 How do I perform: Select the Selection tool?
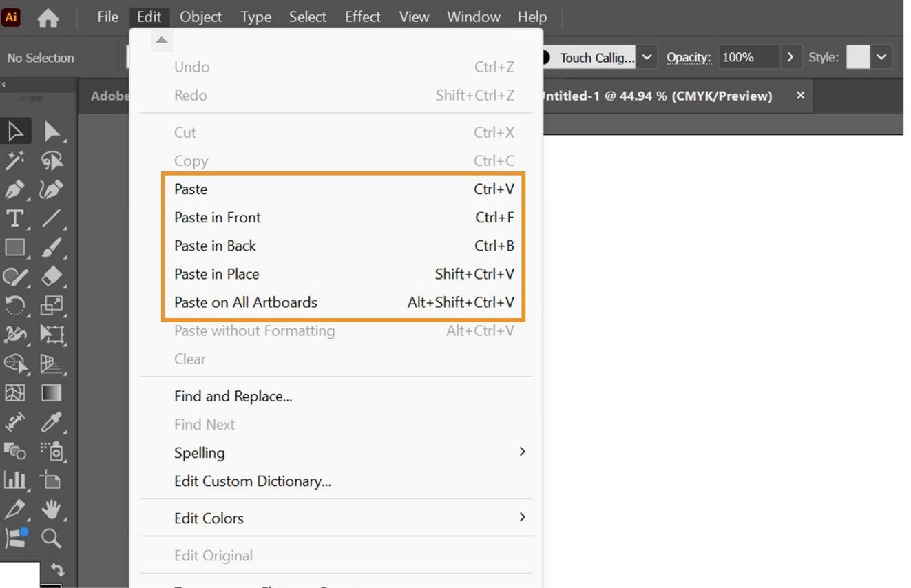(15, 131)
